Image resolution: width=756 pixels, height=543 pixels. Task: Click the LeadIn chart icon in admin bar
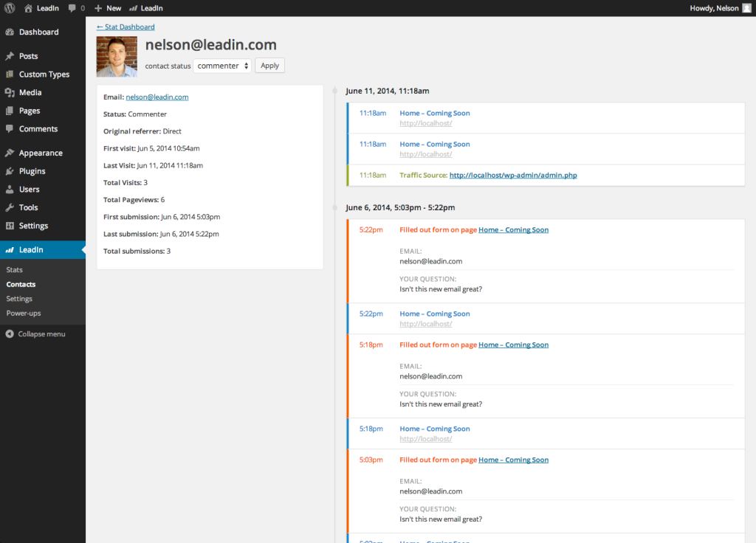[x=134, y=8]
